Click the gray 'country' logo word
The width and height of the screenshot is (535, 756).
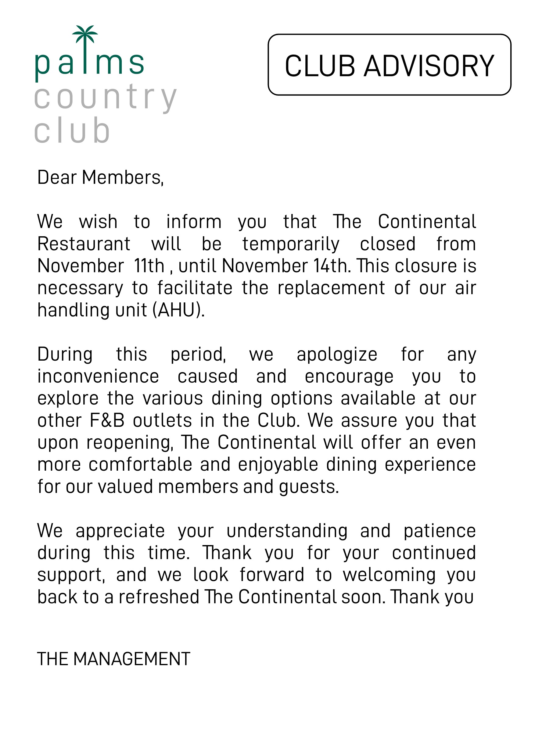[x=106, y=98]
